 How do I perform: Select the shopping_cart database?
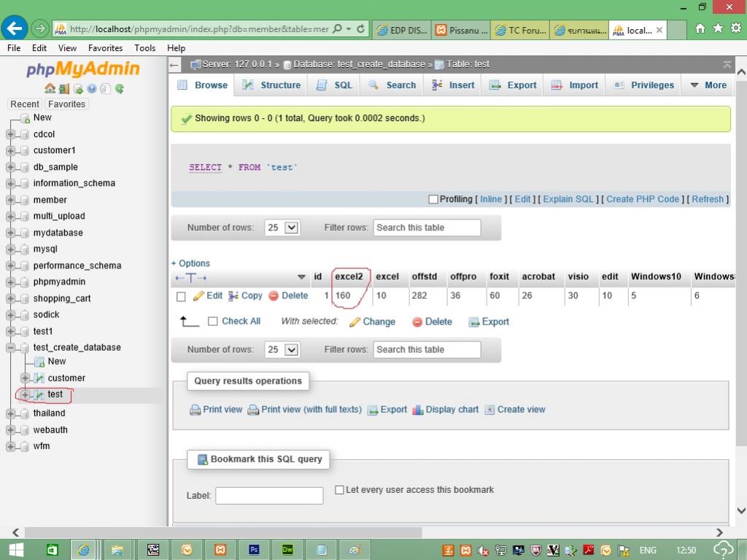click(x=62, y=298)
